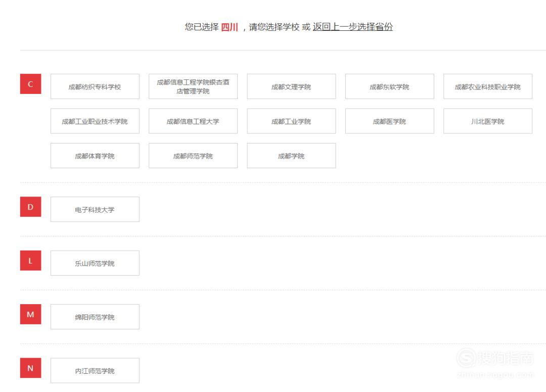Viewport: 546px width, 392px height.
Task: Click the red M letter index
Action: (x=31, y=314)
